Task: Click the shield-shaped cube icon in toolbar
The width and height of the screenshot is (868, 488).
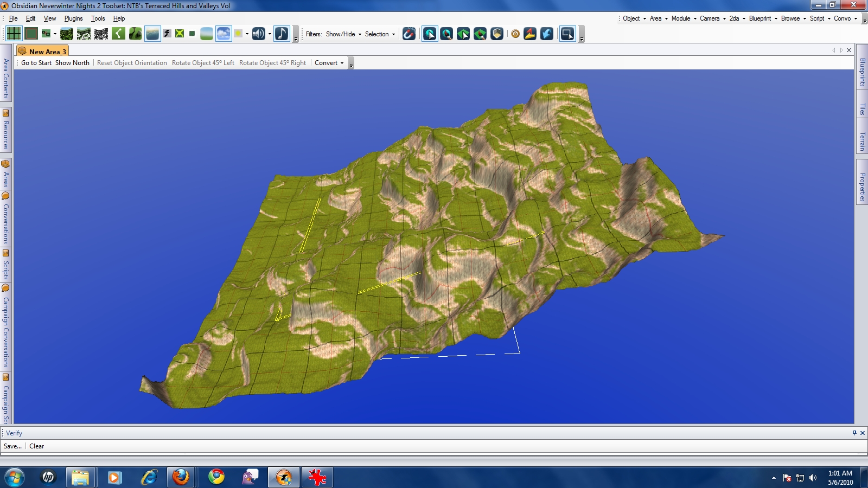Action: pyautogui.click(x=497, y=34)
